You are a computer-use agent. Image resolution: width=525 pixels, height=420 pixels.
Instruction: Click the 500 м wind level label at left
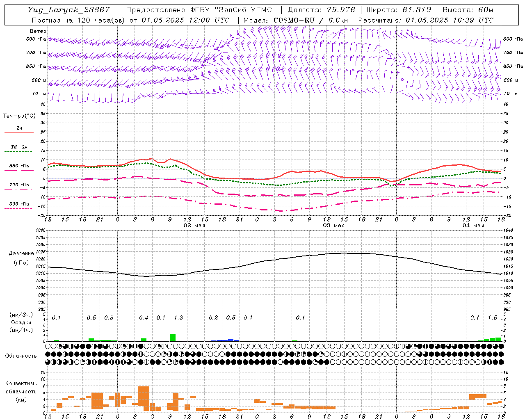pyautogui.click(x=39, y=80)
